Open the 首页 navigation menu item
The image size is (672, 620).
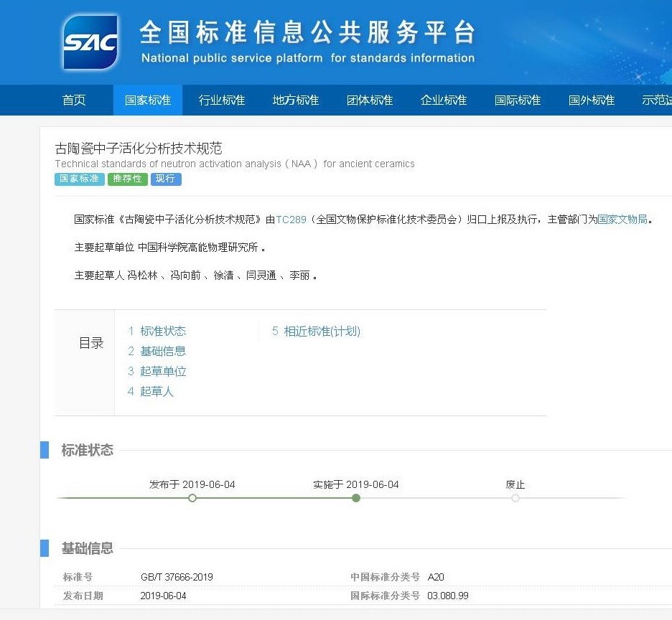click(74, 100)
